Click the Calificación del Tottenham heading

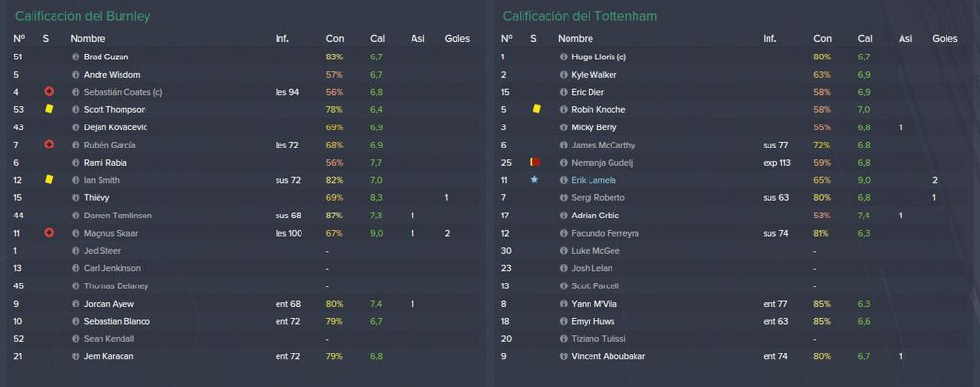coord(579,16)
